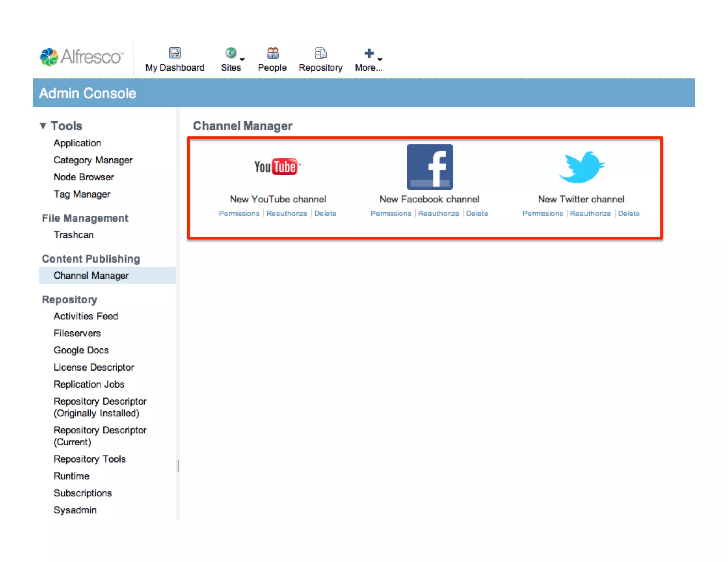Expand the More... dropdown arrow
Screen dimensions: 728x562
click(x=380, y=59)
